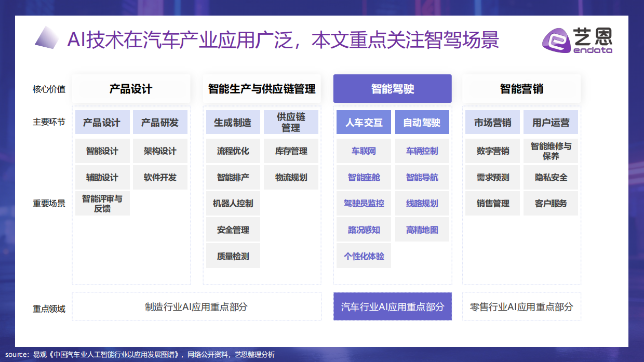Viewport: 644px width, 362px height.
Task: Select the 驾驶员监控 item
Action: click(x=364, y=204)
